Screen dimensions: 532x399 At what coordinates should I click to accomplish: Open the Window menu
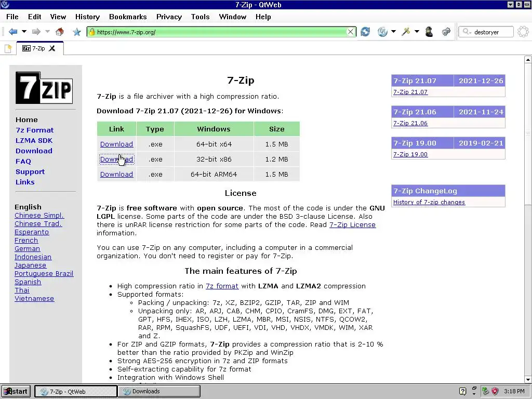(x=232, y=17)
